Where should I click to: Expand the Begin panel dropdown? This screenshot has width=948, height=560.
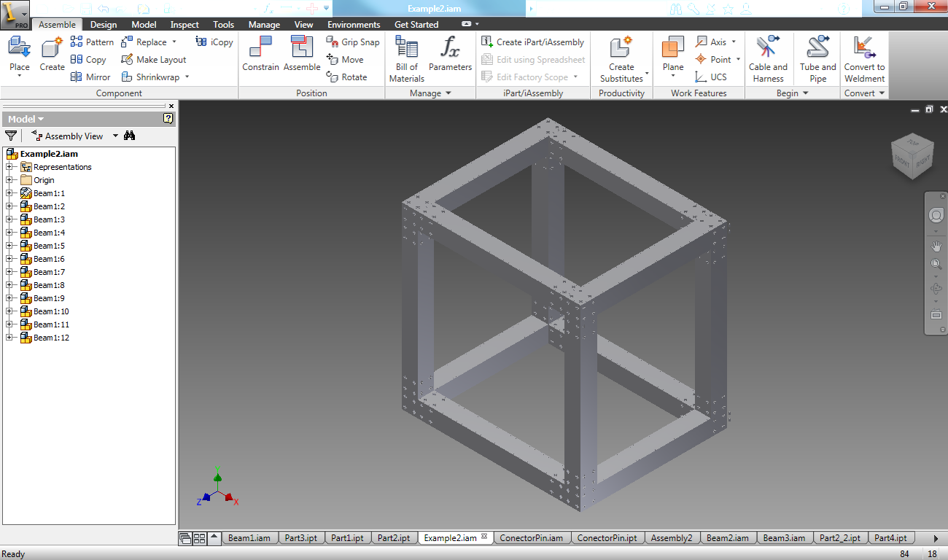805,93
